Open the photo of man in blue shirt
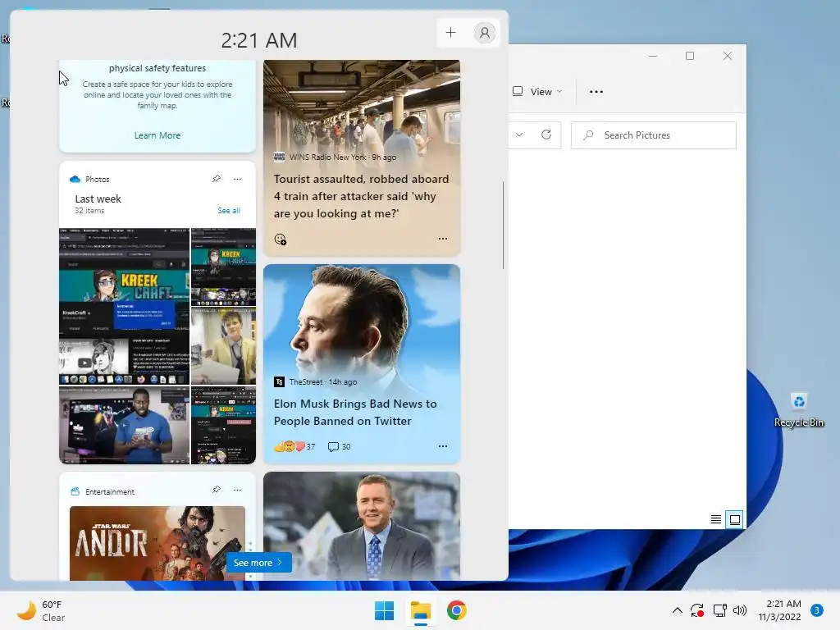Screen dimensions: 840x630 point(125,425)
